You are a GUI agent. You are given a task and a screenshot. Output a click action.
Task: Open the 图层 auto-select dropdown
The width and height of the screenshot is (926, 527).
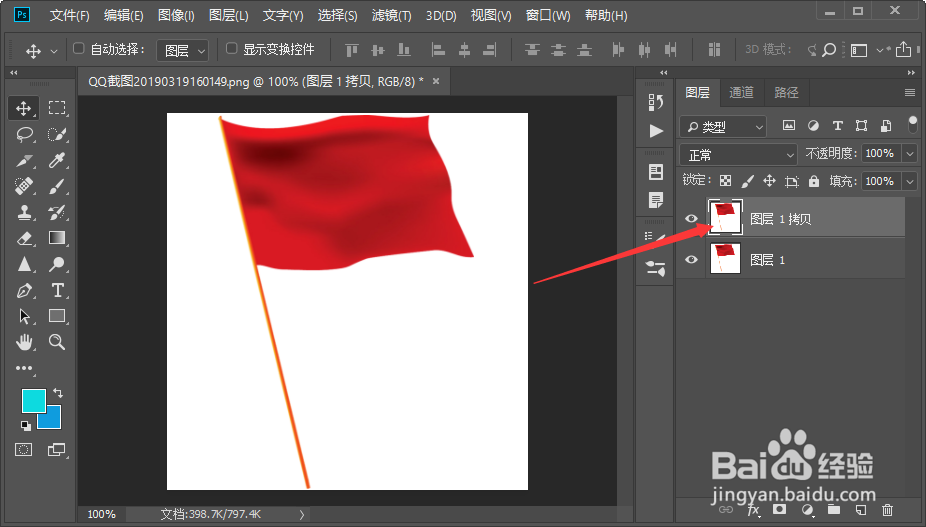coord(182,51)
